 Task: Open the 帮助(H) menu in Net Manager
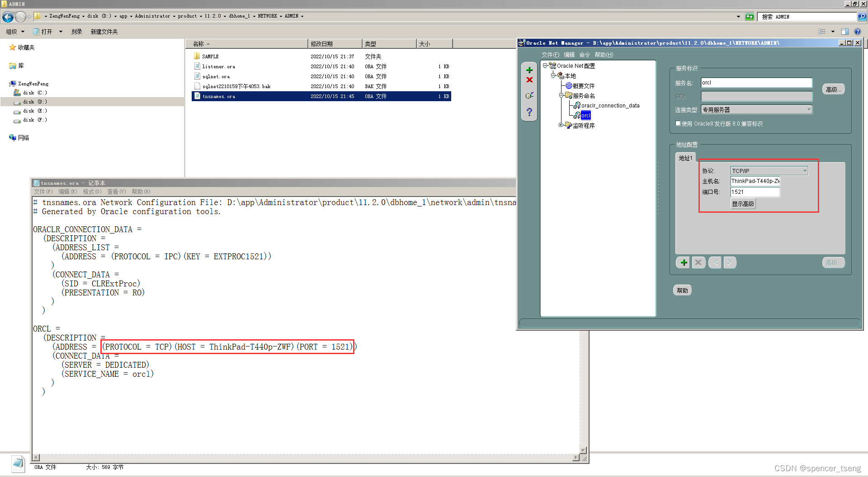pos(604,55)
